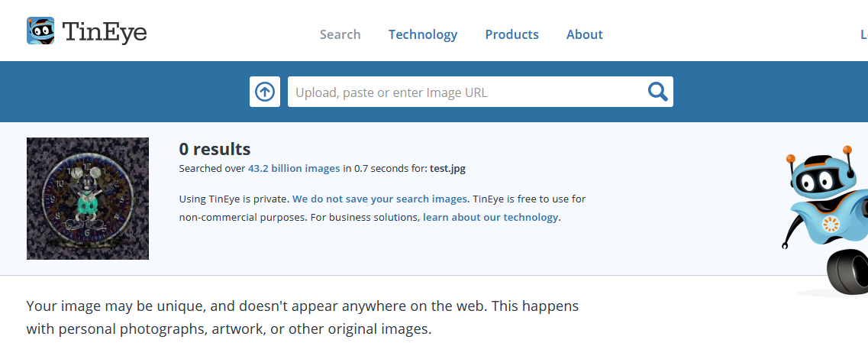
Task: Click the magnifying glass search icon
Action: 657,92
